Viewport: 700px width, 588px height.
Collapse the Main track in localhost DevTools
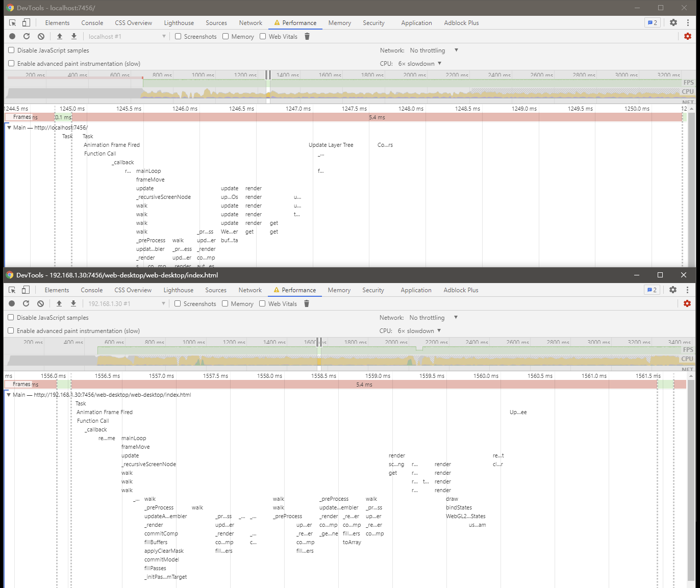coord(9,127)
